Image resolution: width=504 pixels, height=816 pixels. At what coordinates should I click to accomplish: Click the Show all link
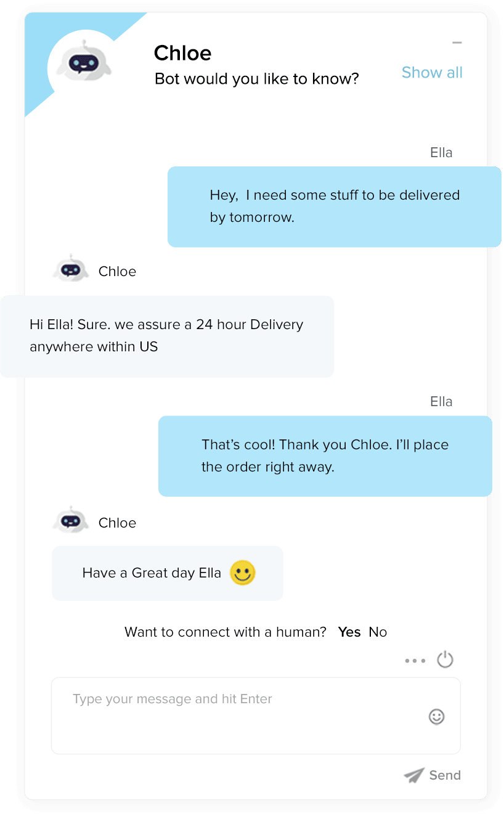pos(432,73)
